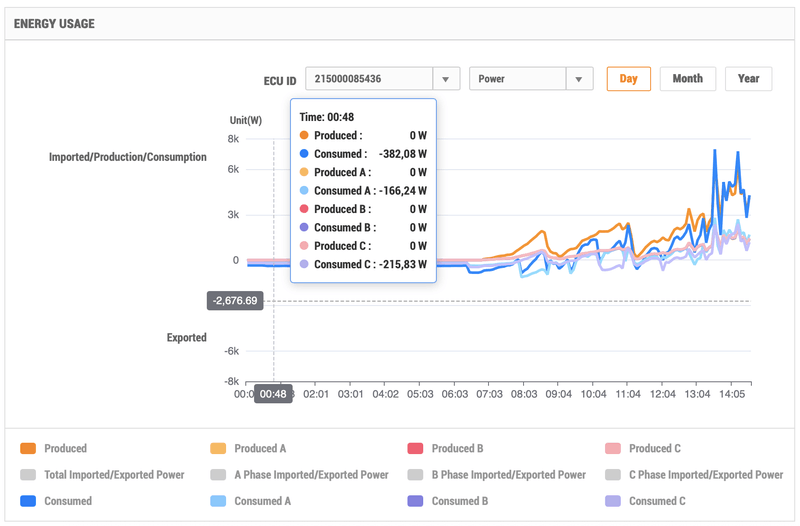This screenshot has height=526, width=800.
Task: Toggle the Consumed A legend entry
Action: pyautogui.click(x=219, y=501)
